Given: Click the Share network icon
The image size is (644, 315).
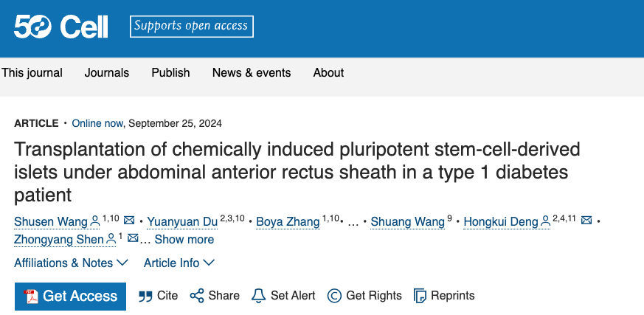Looking at the screenshot, I should (x=197, y=296).
